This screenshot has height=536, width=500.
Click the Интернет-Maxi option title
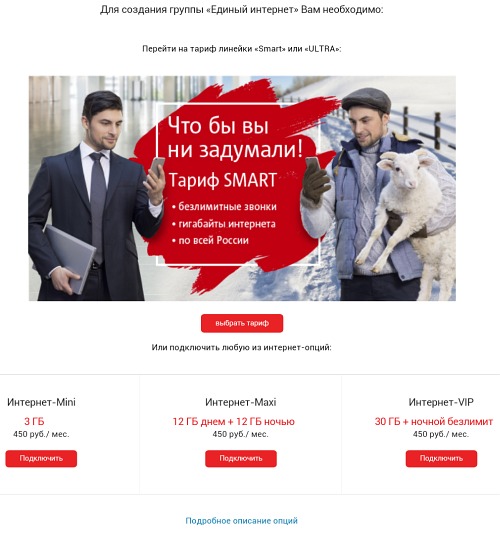[x=241, y=402]
